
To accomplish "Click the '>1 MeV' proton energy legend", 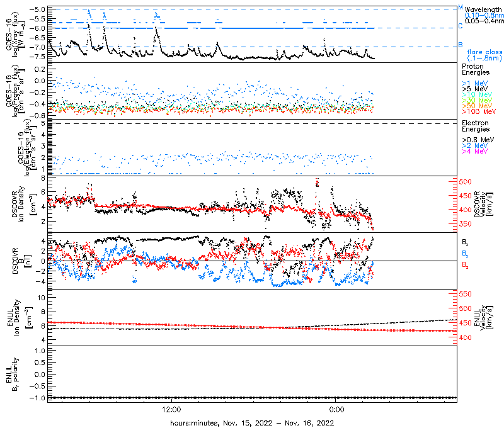I will click(x=475, y=83).
